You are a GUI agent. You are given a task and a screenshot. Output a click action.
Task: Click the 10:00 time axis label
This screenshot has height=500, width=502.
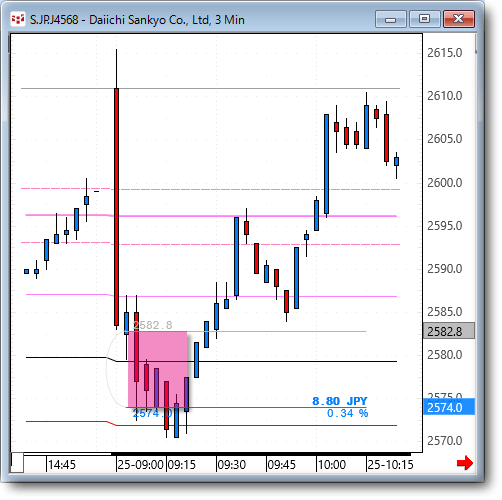click(332, 464)
